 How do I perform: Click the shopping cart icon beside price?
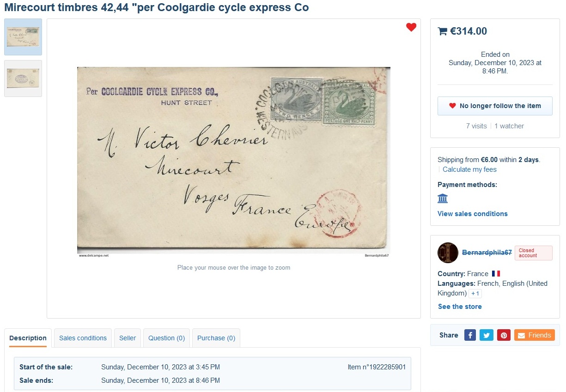(442, 31)
